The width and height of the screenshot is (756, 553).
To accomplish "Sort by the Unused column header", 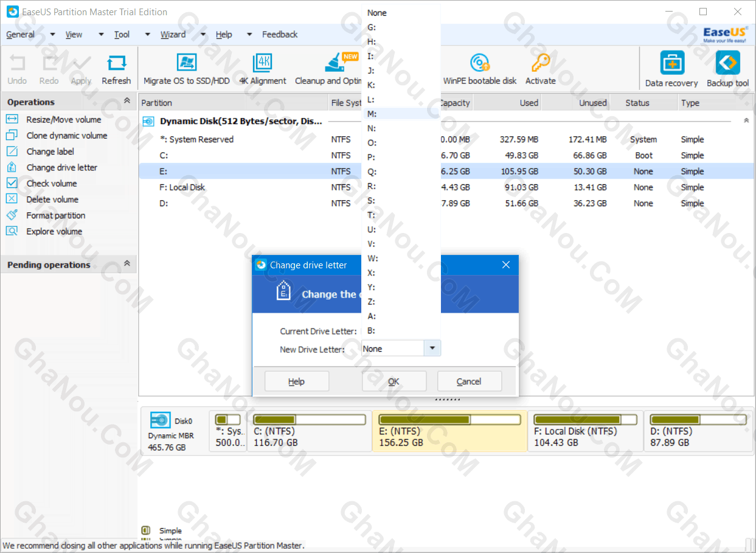I will click(576, 103).
